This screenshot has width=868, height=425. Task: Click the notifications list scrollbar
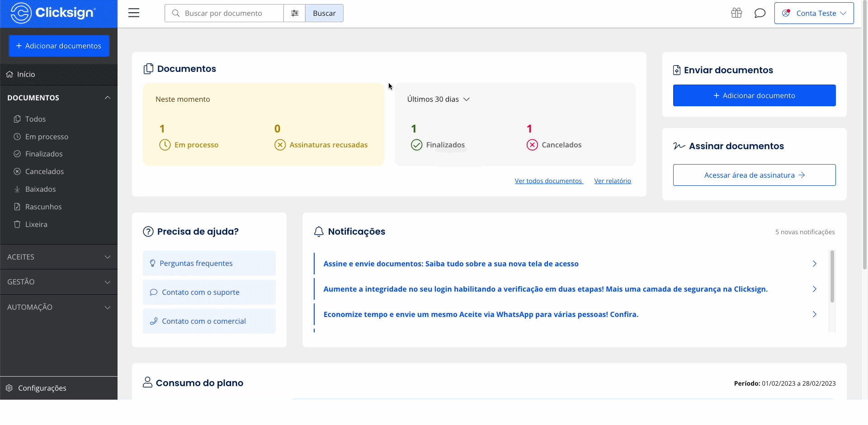[x=832, y=277]
